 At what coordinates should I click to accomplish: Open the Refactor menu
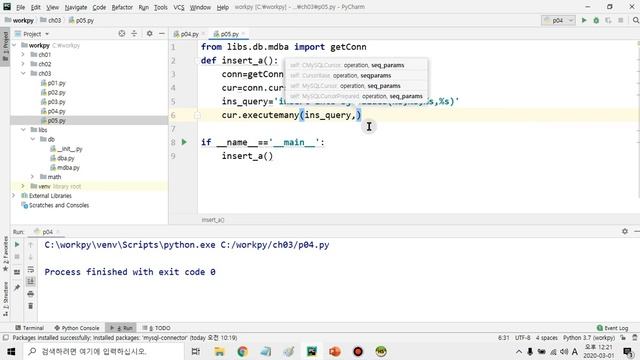pos(122,7)
